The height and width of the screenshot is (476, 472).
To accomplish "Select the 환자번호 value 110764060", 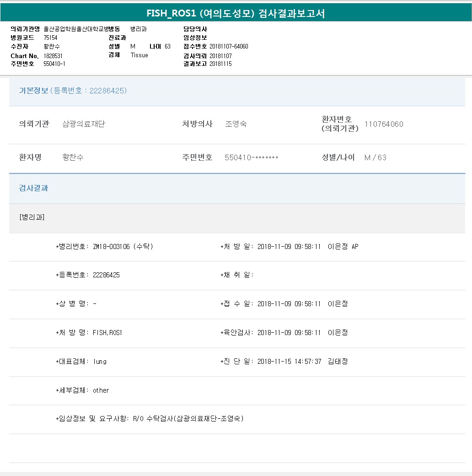I will (x=384, y=124).
